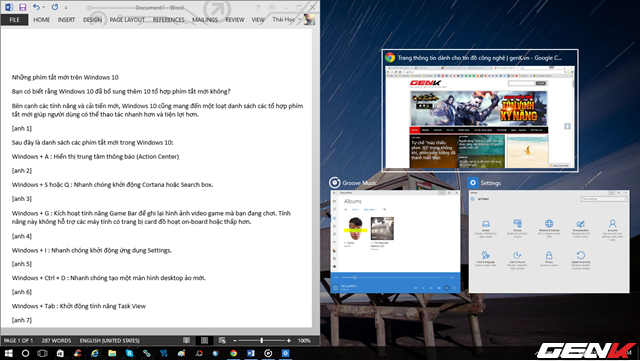Select the Print Layout view icon
The height and width of the screenshot is (361, 640).
coord(204,340)
